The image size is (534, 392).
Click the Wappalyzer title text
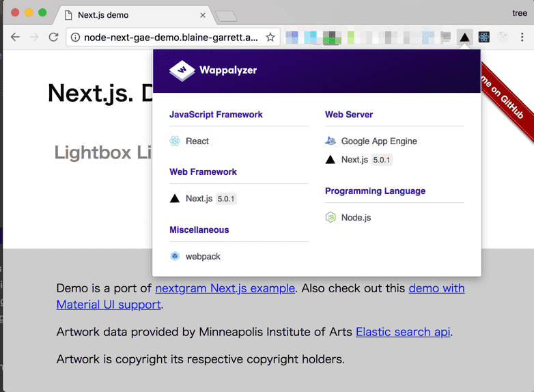[x=228, y=70]
